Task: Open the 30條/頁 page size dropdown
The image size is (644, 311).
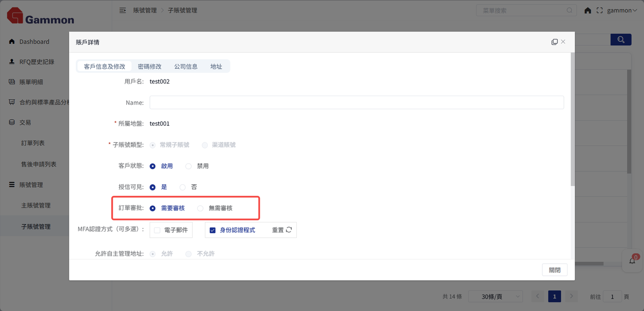Action: tap(495, 297)
